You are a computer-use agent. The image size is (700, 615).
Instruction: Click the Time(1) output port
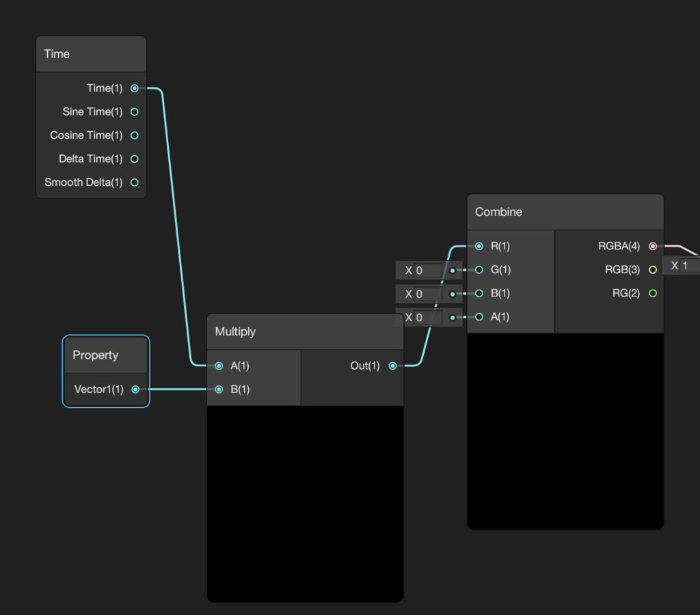[x=135, y=88]
